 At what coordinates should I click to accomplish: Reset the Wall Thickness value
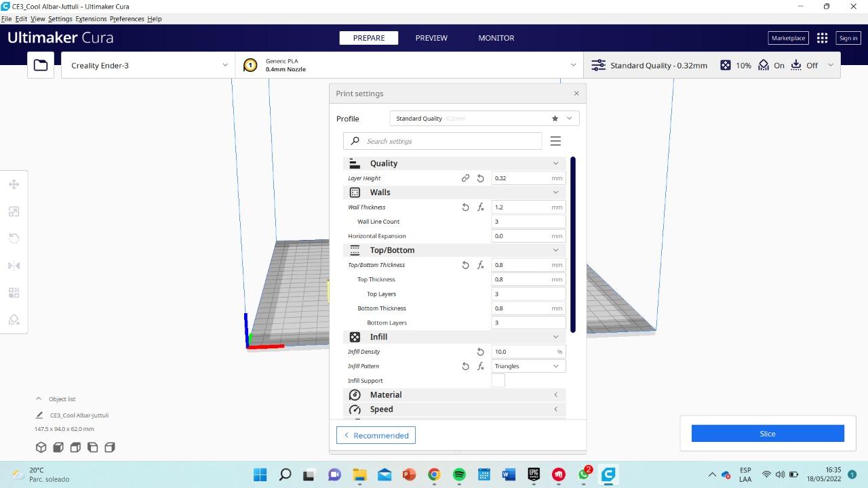(x=465, y=207)
